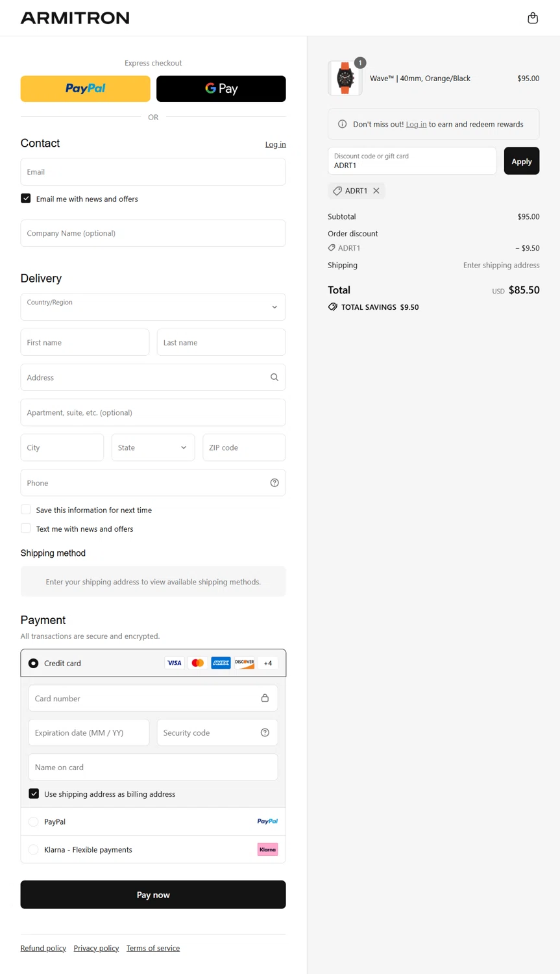Screen dimensions: 560x974
Task: Click the card number lock icon
Action: 265,698
